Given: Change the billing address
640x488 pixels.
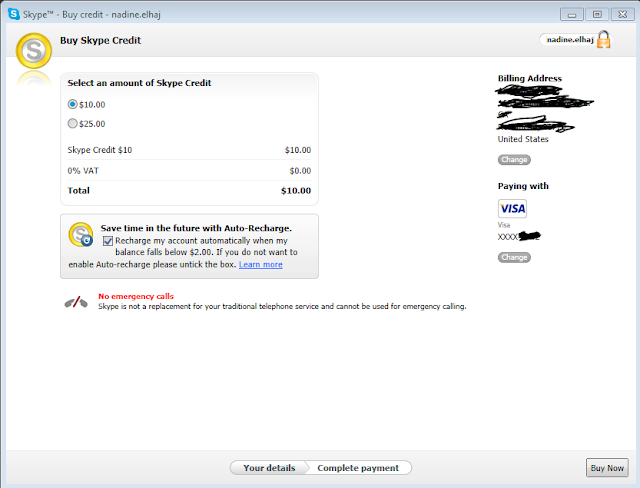Looking at the screenshot, I should point(514,160).
